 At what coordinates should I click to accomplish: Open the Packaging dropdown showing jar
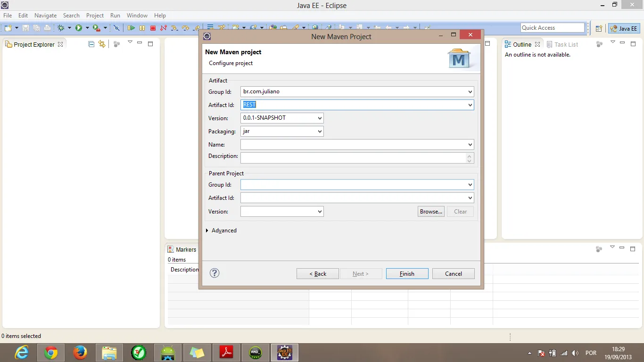tap(282, 132)
